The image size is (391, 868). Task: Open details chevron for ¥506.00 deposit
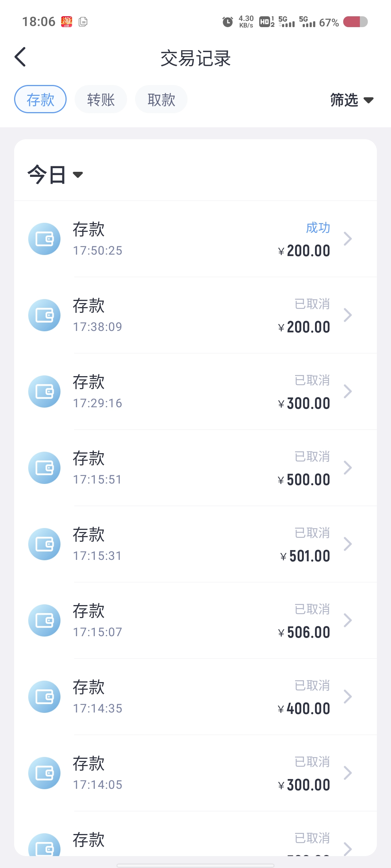pyautogui.click(x=348, y=621)
